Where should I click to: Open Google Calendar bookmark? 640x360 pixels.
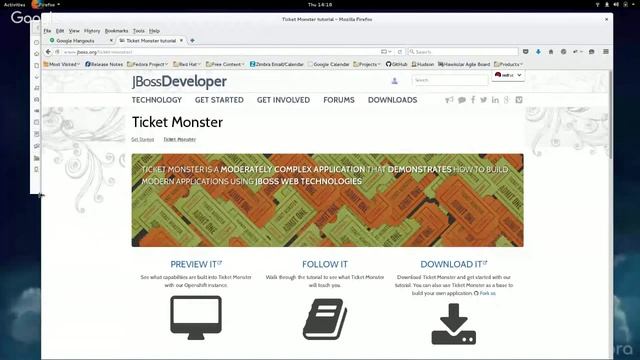(329, 64)
